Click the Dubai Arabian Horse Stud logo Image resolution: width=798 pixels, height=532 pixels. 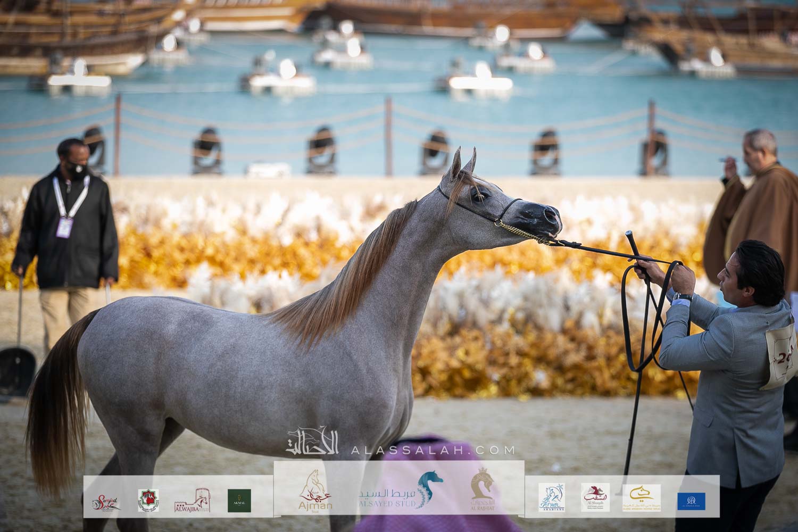[642, 497]
